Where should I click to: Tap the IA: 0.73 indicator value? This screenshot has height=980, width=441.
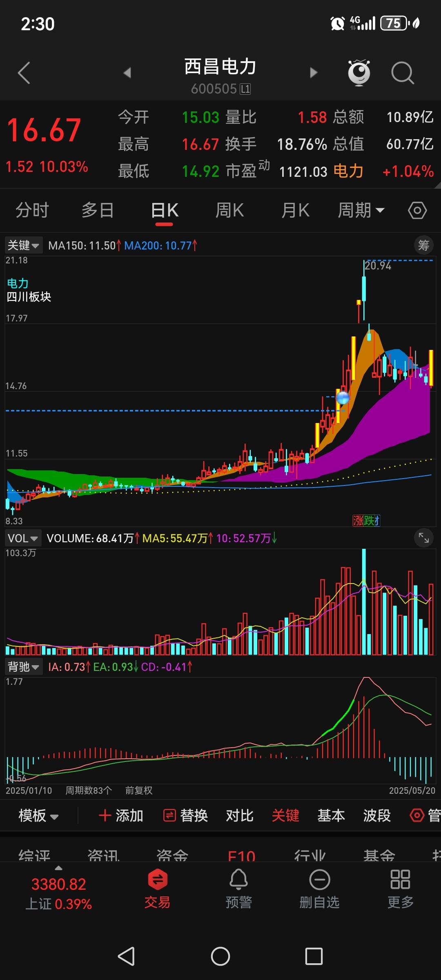tap(69, 667)
